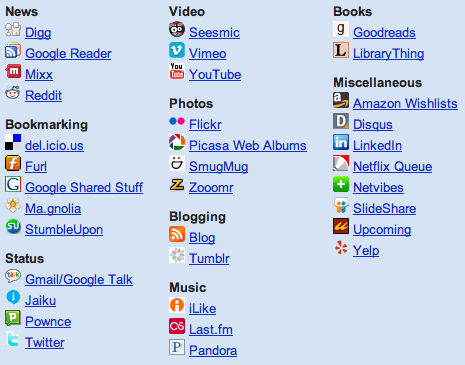Click the Google Reader feed icon
Screen dimensions: 465x365
click(13, 51)
